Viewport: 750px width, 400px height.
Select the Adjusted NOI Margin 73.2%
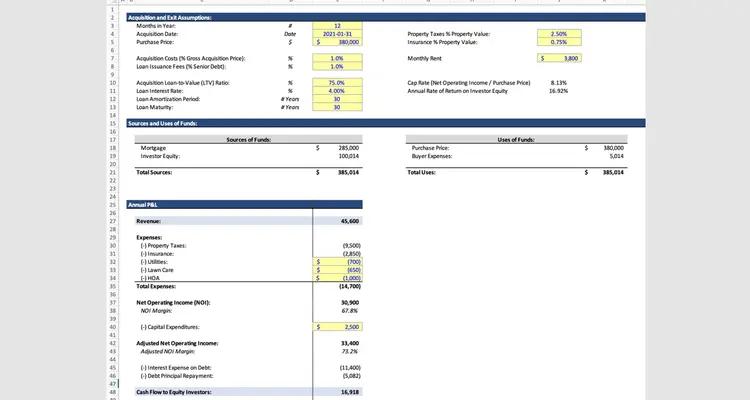pyautogui.click(x=350, y=352)
